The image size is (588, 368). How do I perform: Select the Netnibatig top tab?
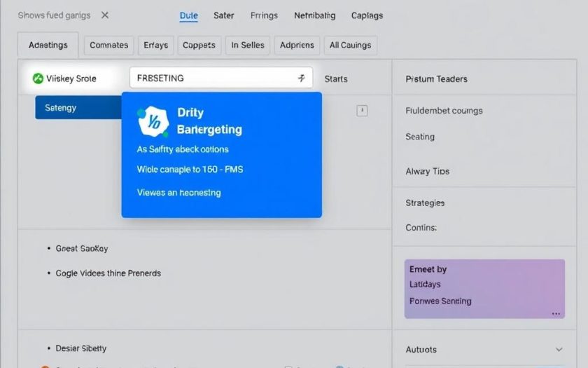point(314,15)
